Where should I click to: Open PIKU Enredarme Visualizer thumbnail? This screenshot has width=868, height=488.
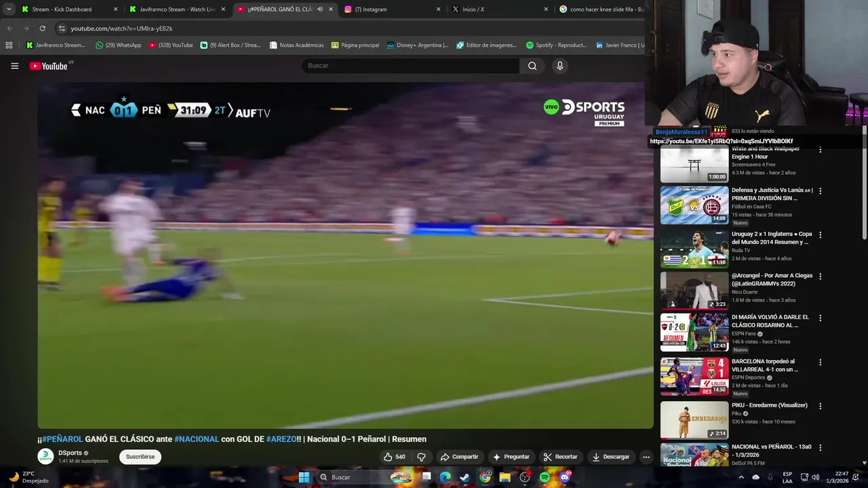pos(694,420)
